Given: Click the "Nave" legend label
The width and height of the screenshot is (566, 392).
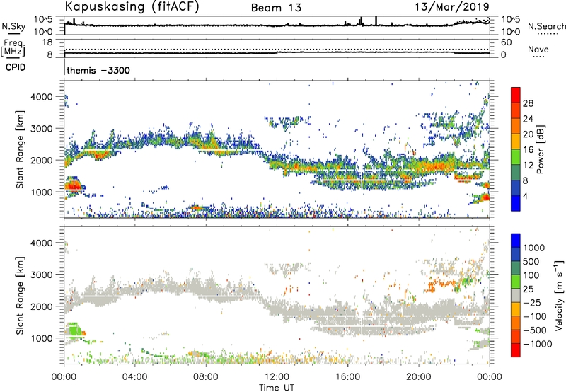Looking at the screenshot, I should click(538, 49).
